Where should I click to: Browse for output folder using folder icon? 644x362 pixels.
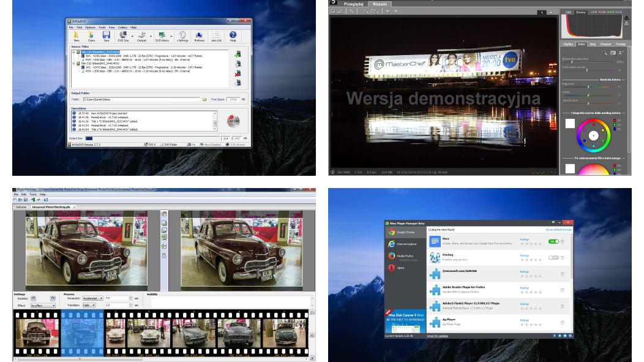pos(204,99)
